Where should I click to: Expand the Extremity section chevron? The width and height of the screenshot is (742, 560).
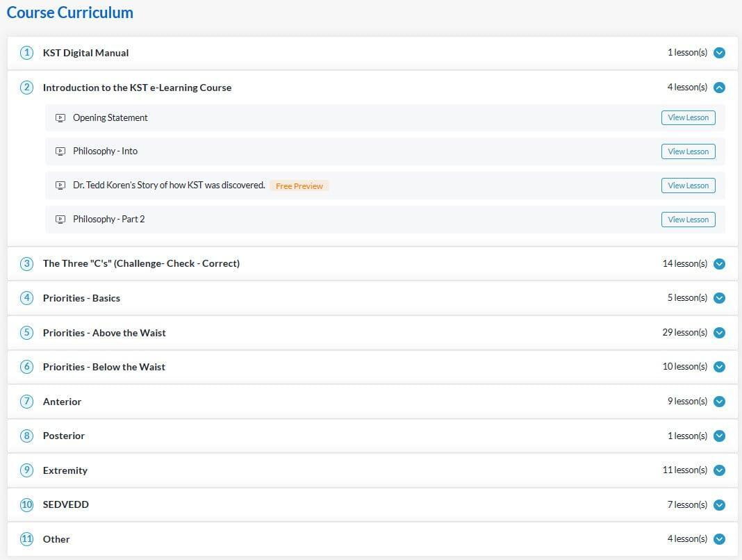(x=719, y=470)
